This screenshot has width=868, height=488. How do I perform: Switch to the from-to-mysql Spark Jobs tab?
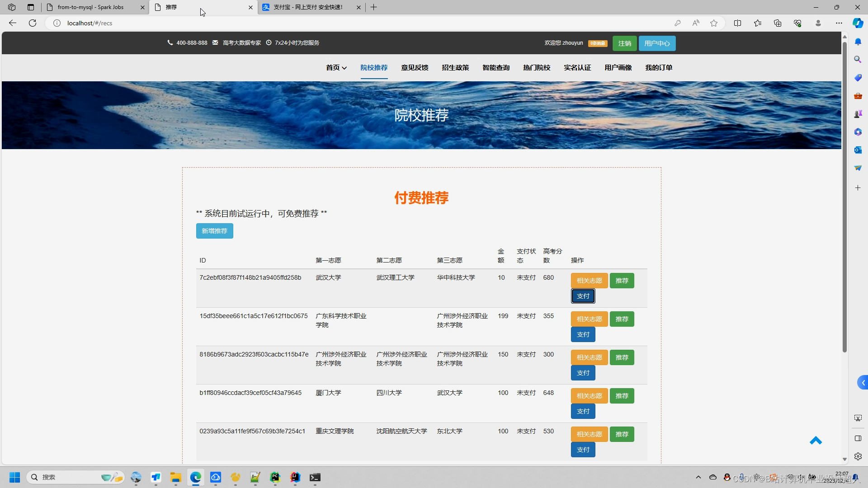90,7
